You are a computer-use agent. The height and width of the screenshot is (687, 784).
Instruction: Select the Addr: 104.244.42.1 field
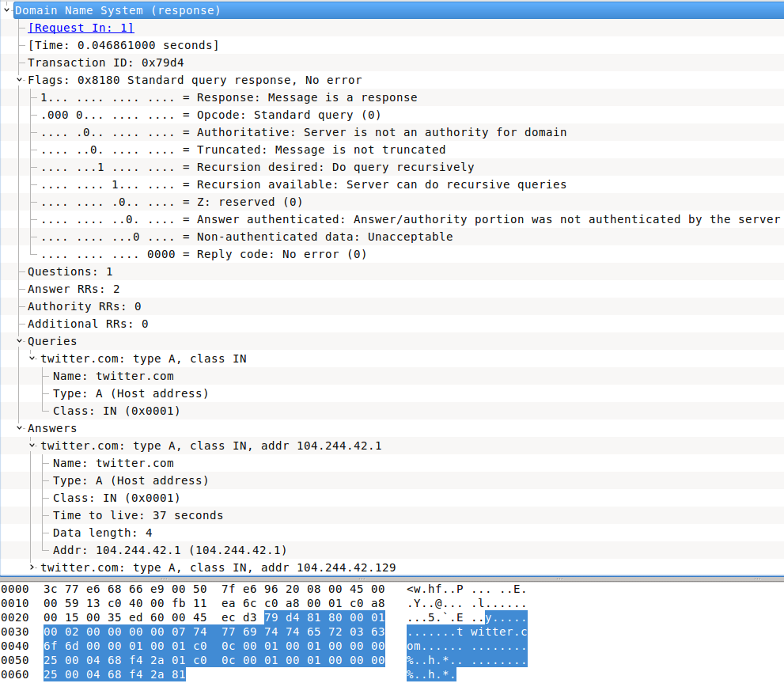[169, 550]
